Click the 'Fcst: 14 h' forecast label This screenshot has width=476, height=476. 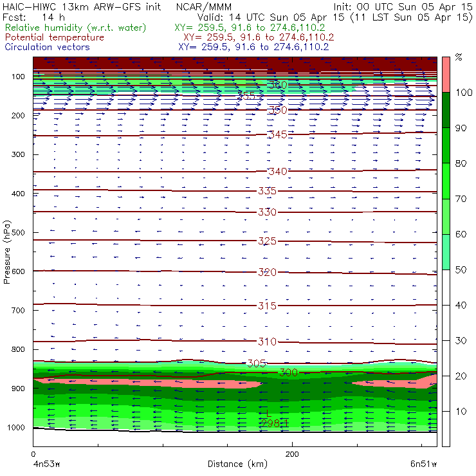pyautogui.click(x=33, y=17)
